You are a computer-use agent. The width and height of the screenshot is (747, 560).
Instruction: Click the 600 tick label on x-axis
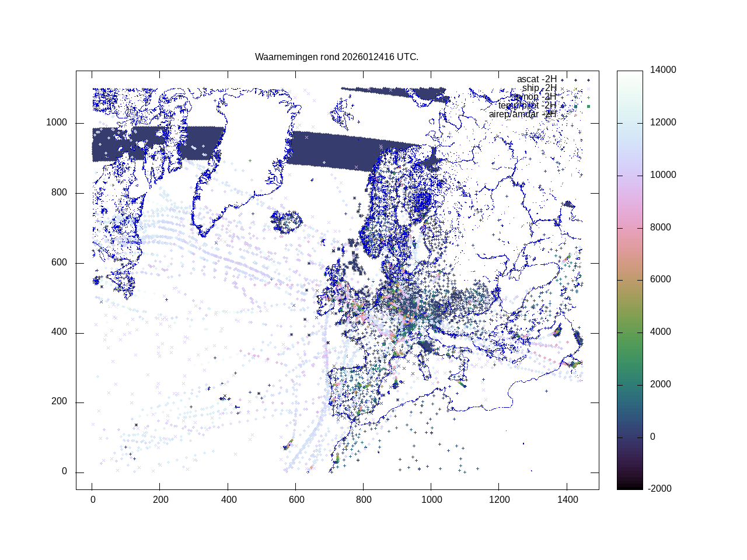click(x=295, y=500)
